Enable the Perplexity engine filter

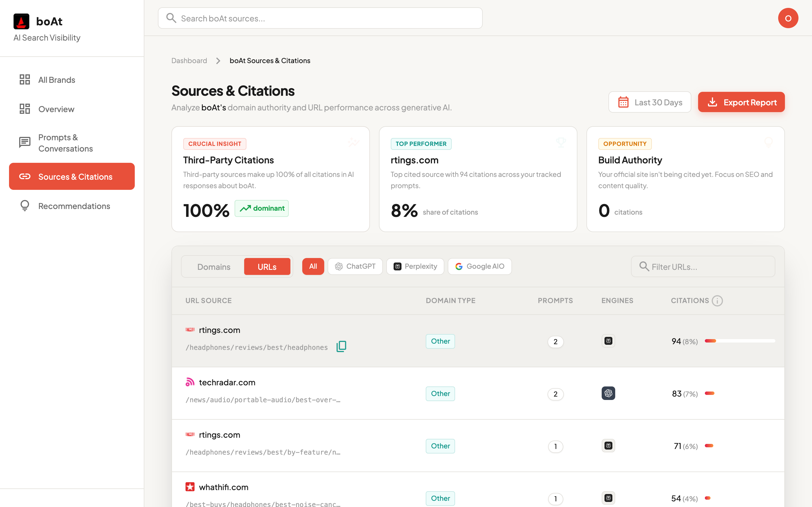415,266
